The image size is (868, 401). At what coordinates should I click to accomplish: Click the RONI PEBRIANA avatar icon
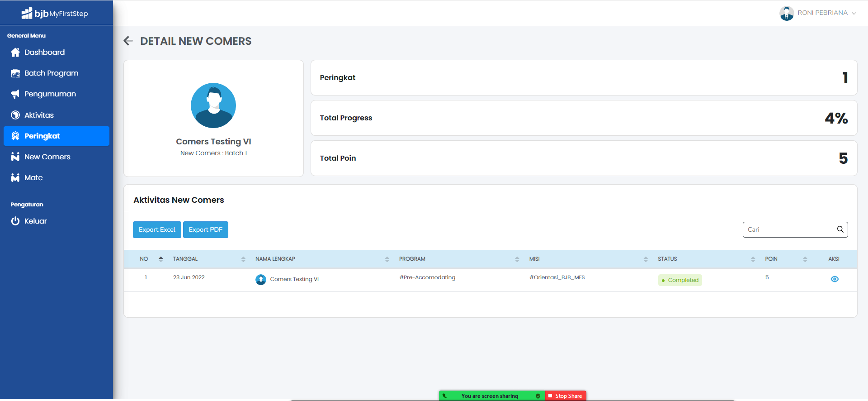point(787,13)
